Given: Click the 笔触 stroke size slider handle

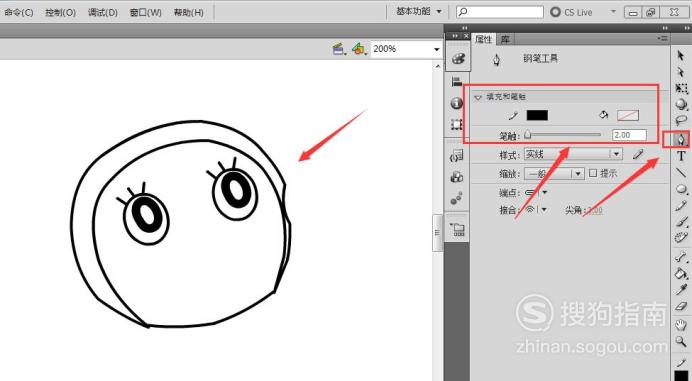Looking at the screenshot, I should (x=527, y=135).
